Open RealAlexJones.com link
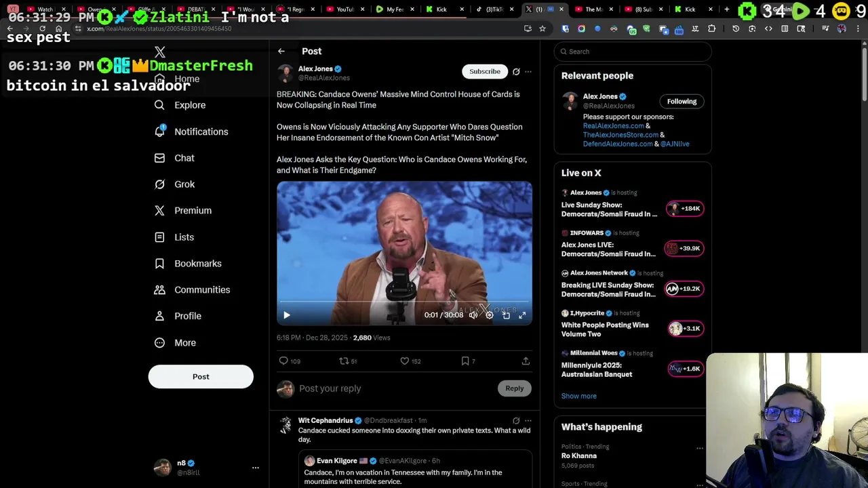 tap(614, 125)
